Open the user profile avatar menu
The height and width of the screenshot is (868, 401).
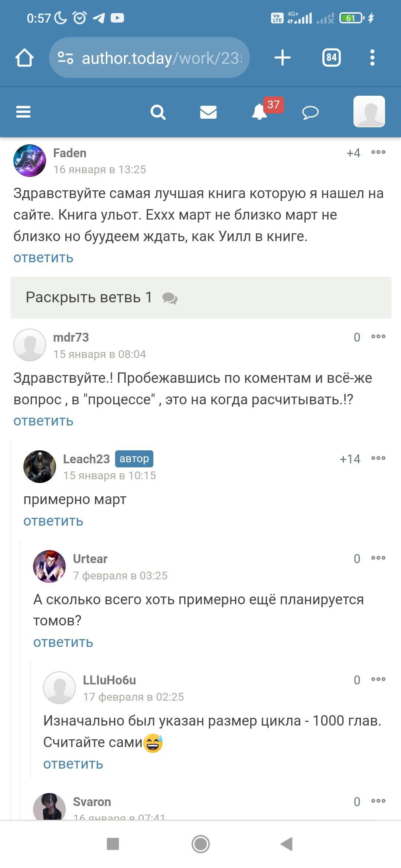pos(369,112)
